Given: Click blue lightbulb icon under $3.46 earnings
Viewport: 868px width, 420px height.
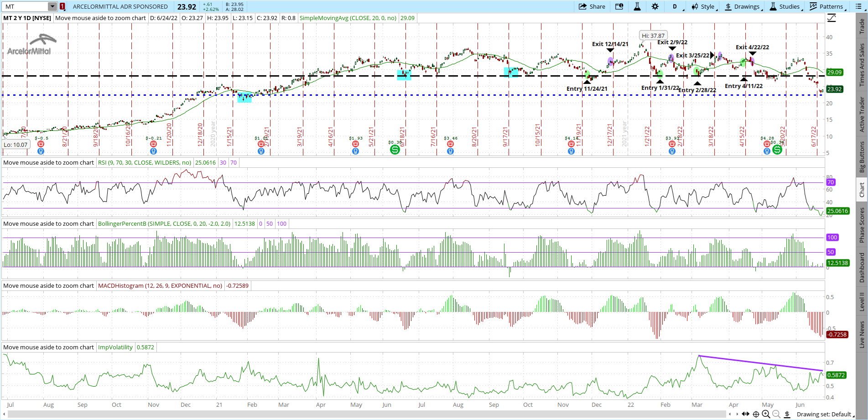Looking at the screenshot, I should coord(450,151).
